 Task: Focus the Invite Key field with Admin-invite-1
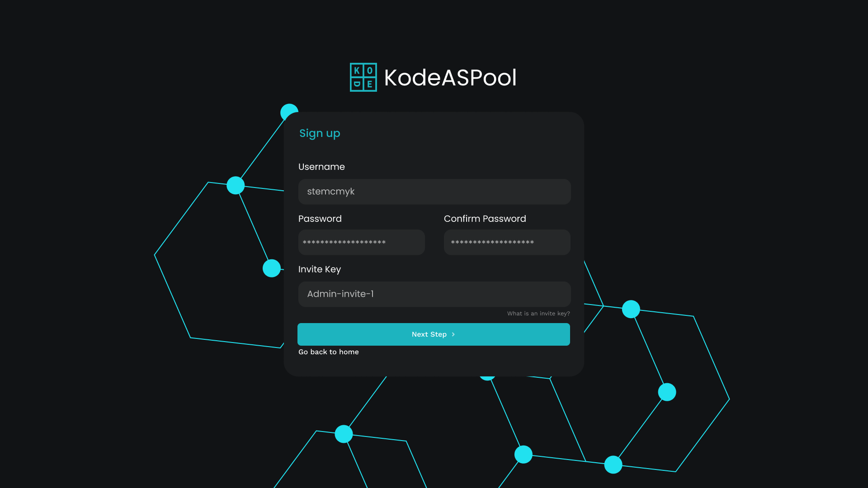[434, 294]
